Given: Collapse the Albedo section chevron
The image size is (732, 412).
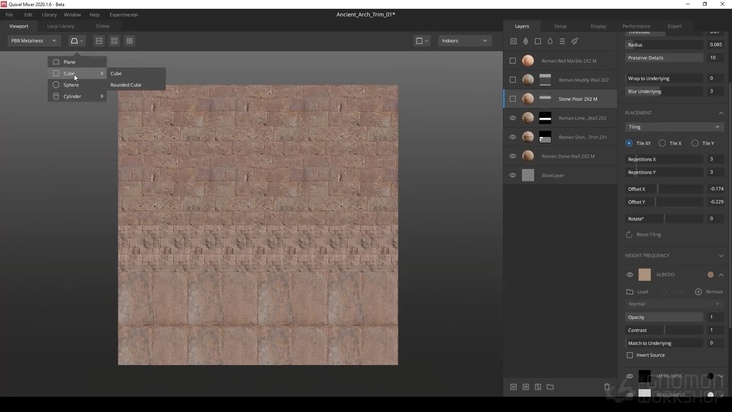Looking at the screenshot, I should pos(721,275).
